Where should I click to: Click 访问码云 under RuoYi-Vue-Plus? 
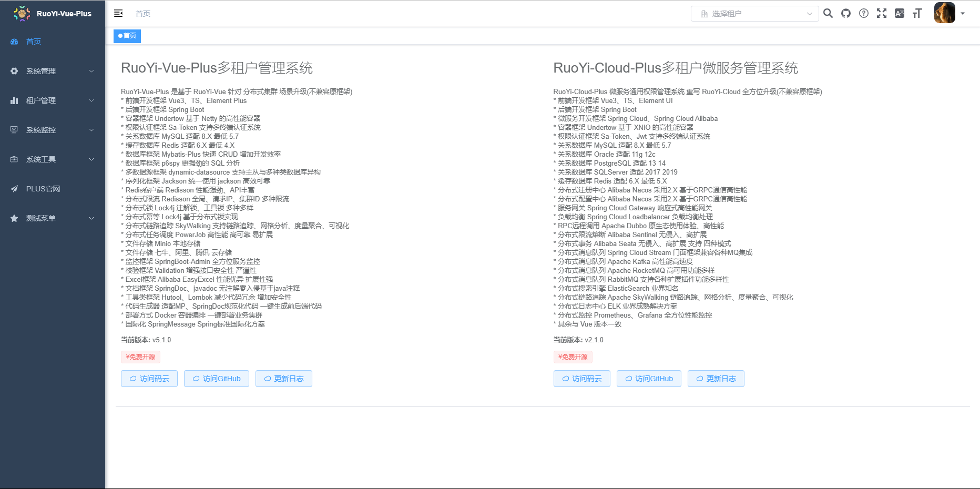point(149,379)
